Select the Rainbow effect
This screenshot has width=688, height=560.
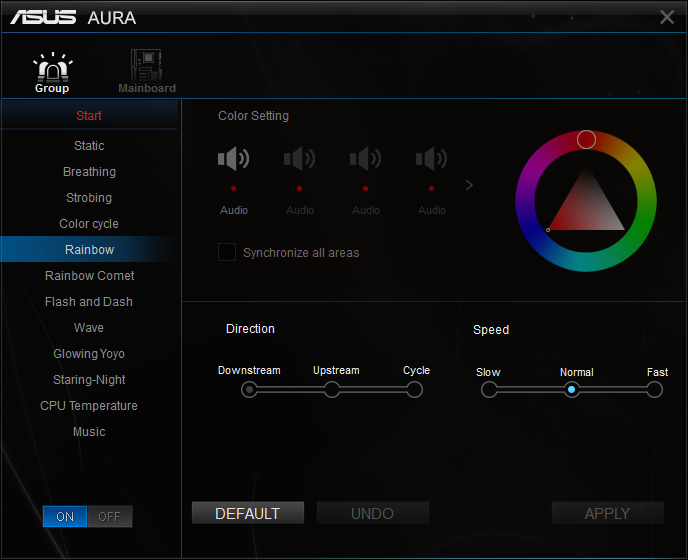tap(89, 250)
